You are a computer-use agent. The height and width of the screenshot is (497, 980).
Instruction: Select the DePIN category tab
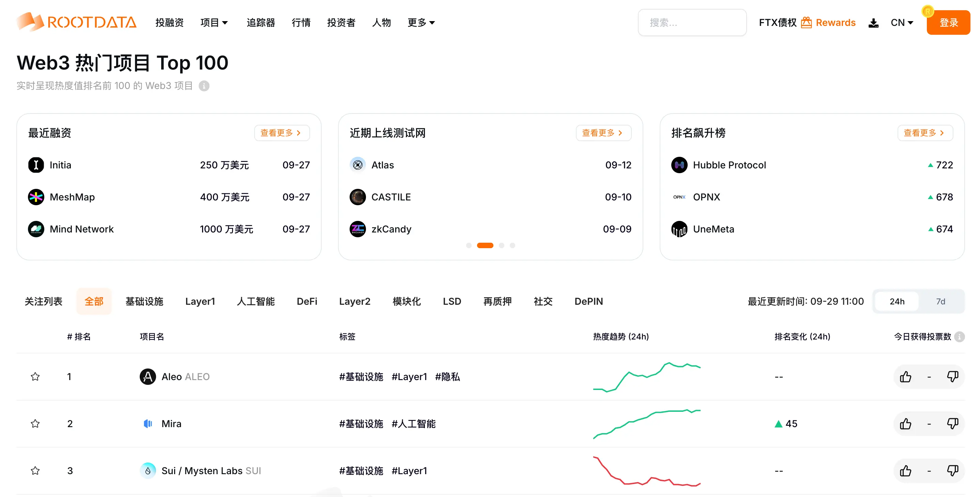[x=588, y=301]
